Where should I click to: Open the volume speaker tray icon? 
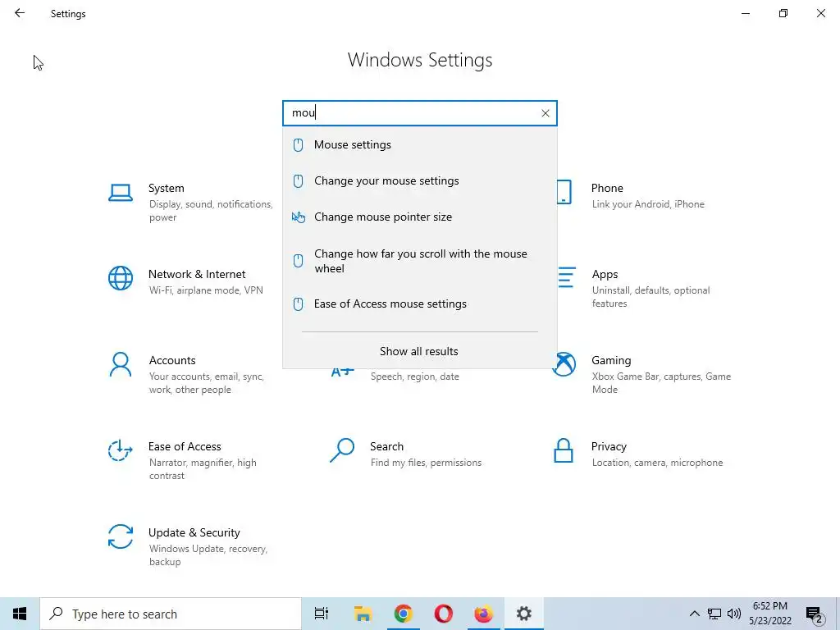[734, 614]
